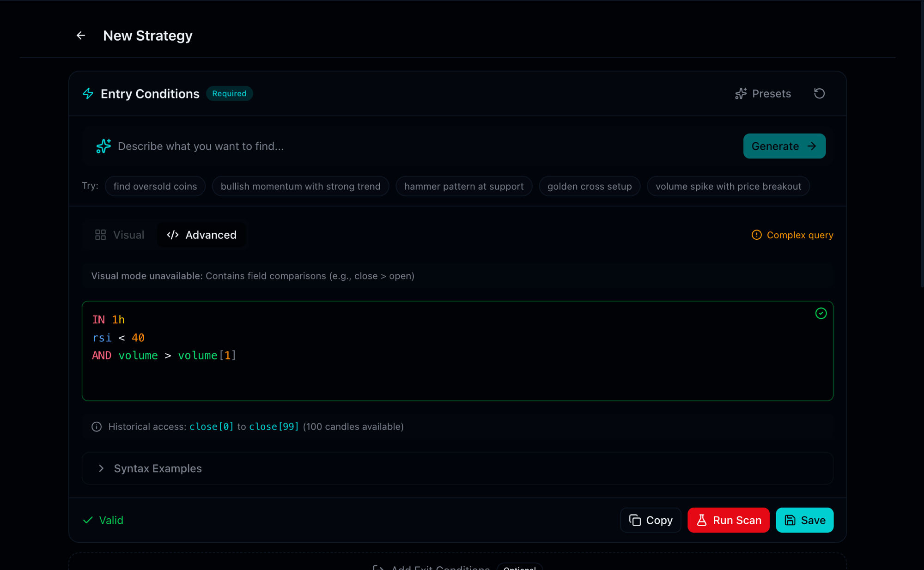Viewport: 924px width, 570px height.
Task: Click the lightning bolt icon next to Entry Conditions
Action: click(88, 93)
